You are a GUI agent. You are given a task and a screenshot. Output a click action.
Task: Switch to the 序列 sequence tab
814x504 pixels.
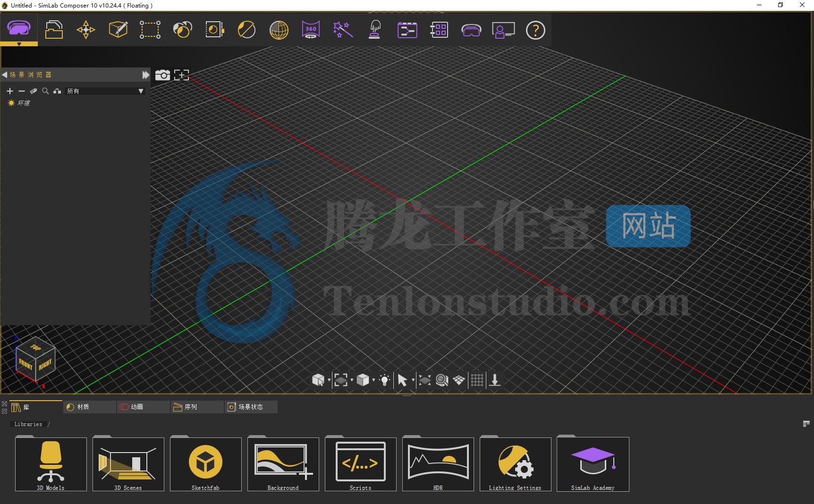click(197, 407)
